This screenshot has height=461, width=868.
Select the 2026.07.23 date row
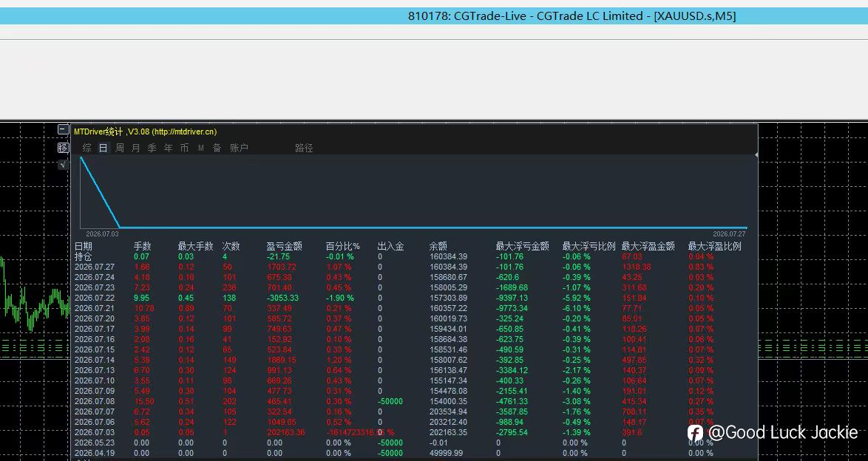[95, 288]
